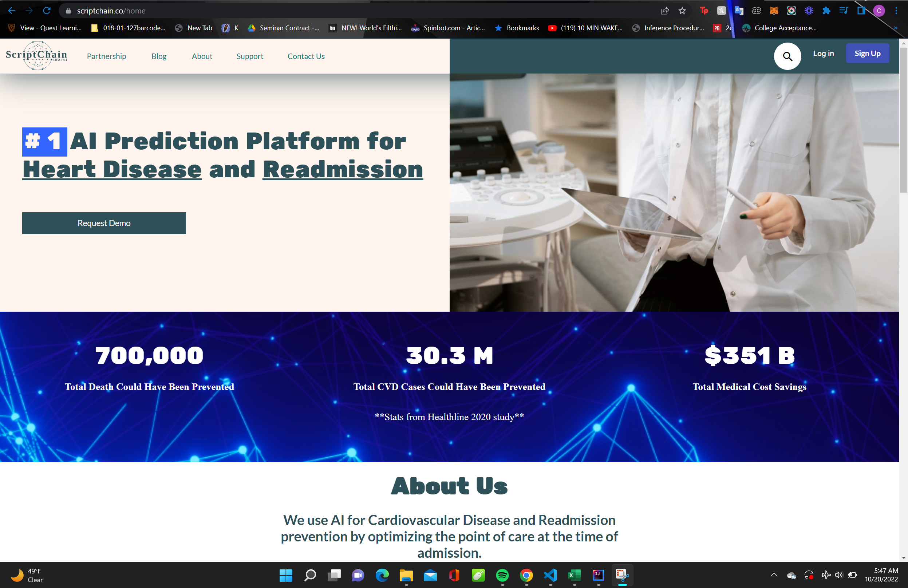Open the Extensions puzzle piece icon
Image resolution: width=908 pixels, height=588 pixels.
[826, 11]
